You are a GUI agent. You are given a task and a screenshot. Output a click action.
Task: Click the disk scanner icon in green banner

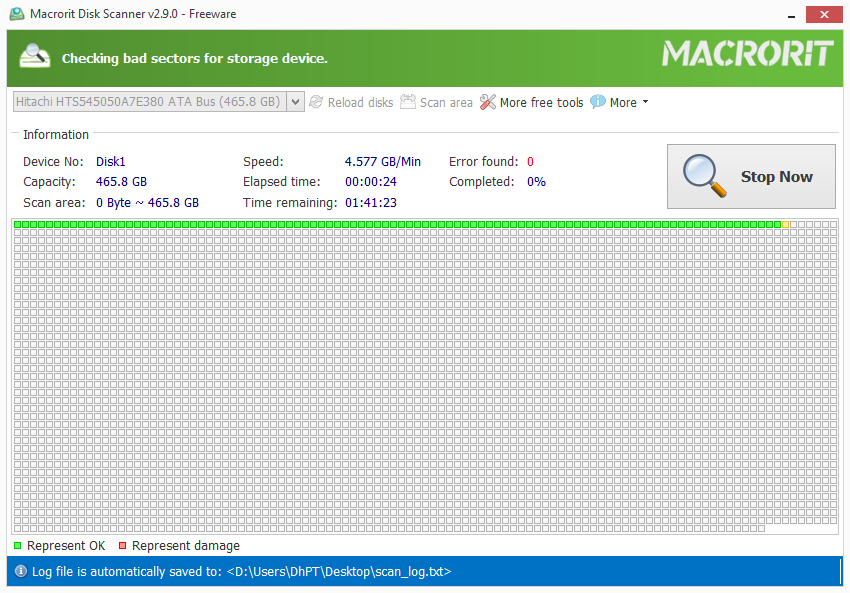click(x=36, y=56)
